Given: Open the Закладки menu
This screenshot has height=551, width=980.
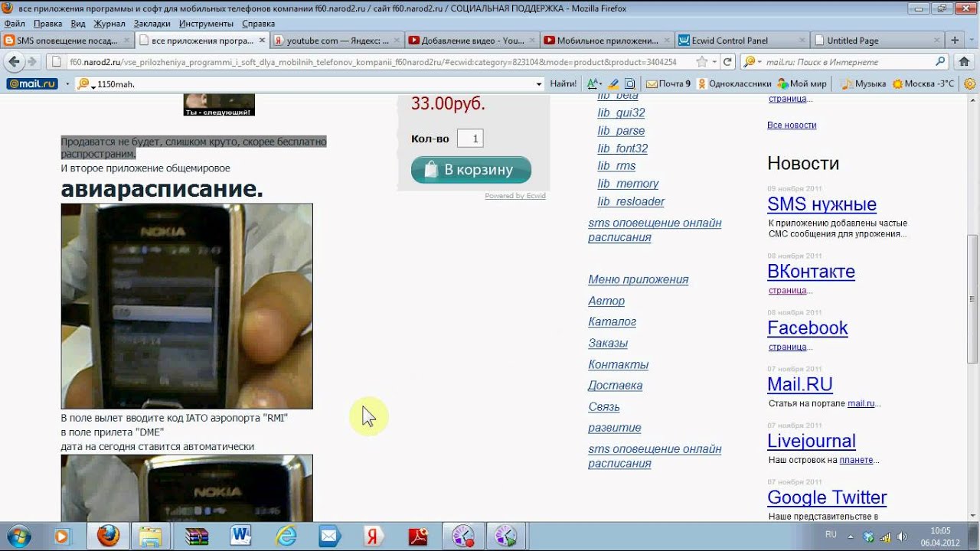Looking at the screenshot, I should [x=152, y=24].
